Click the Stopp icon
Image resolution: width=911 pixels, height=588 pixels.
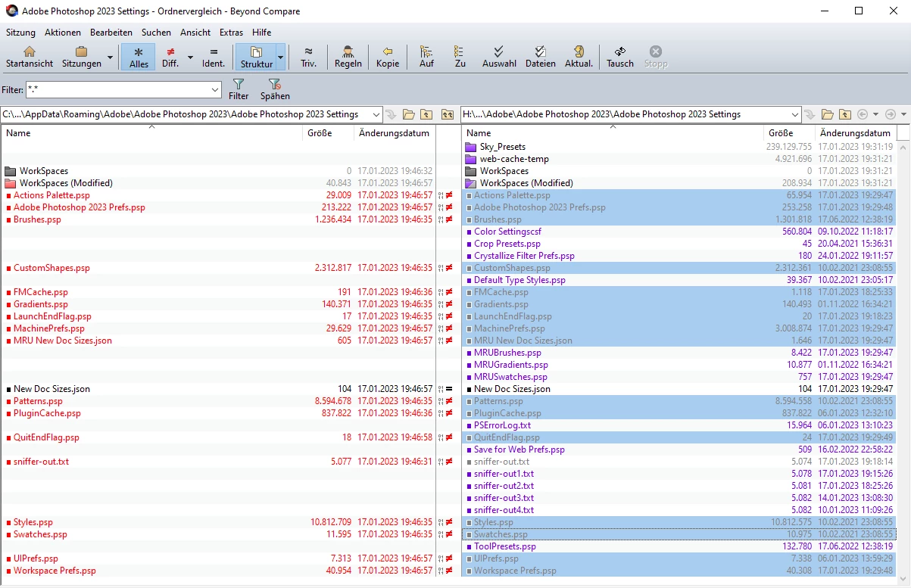[656, 51]
